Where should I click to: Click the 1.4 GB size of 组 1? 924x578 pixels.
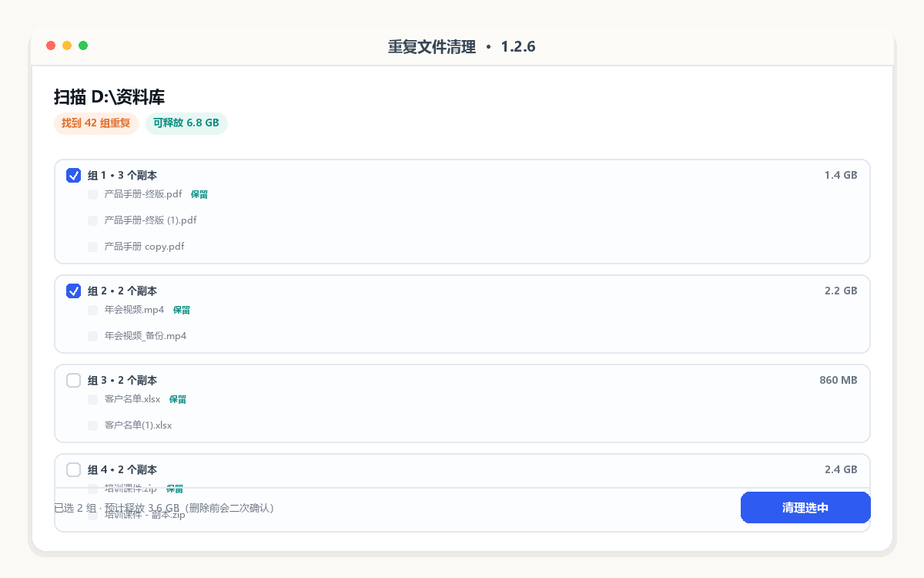tap(841, 175)
